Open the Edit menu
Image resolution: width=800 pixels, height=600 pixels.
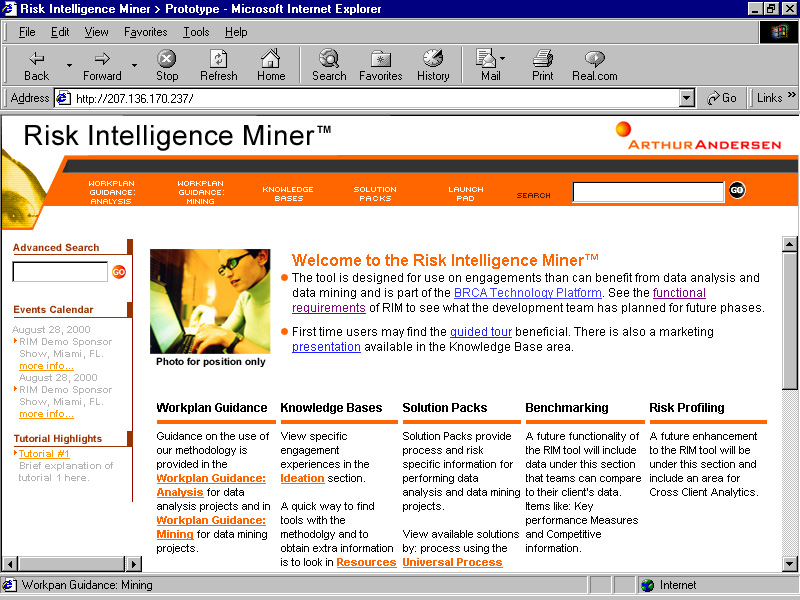pyautogui.click(x=60, y=32)
